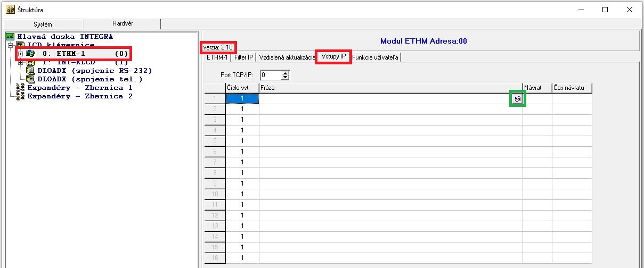Viewport: 644px width, 268px height.
Task: Expand the 1: INT-KLCD tree node
Action: (21, 62)
